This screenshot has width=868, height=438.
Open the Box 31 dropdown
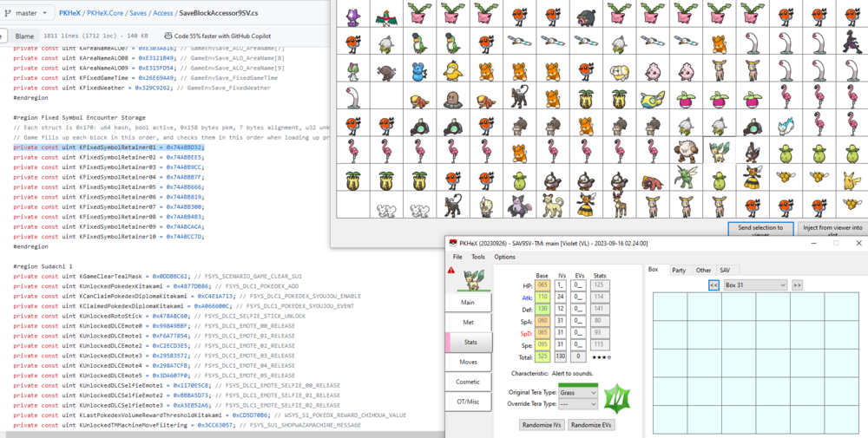tap(755, 284)
